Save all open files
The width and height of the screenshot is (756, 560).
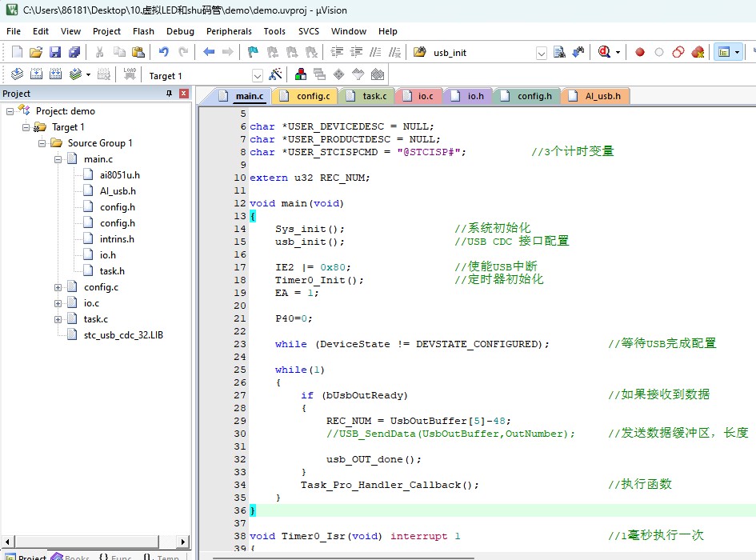tap(74, 52)
